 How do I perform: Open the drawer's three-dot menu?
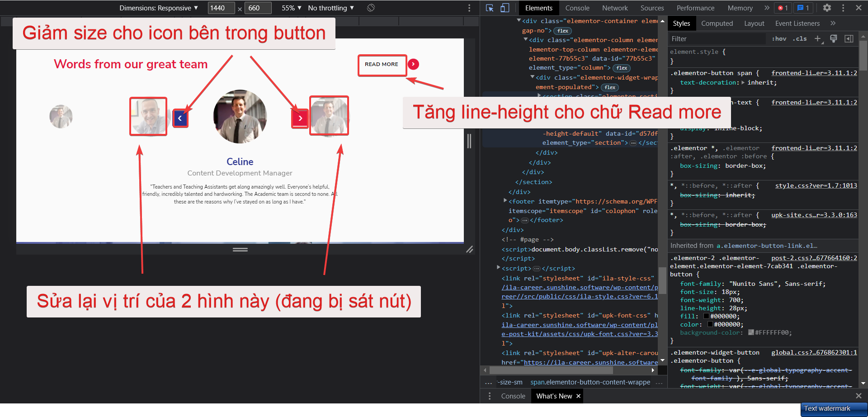(x=490, y=396)
